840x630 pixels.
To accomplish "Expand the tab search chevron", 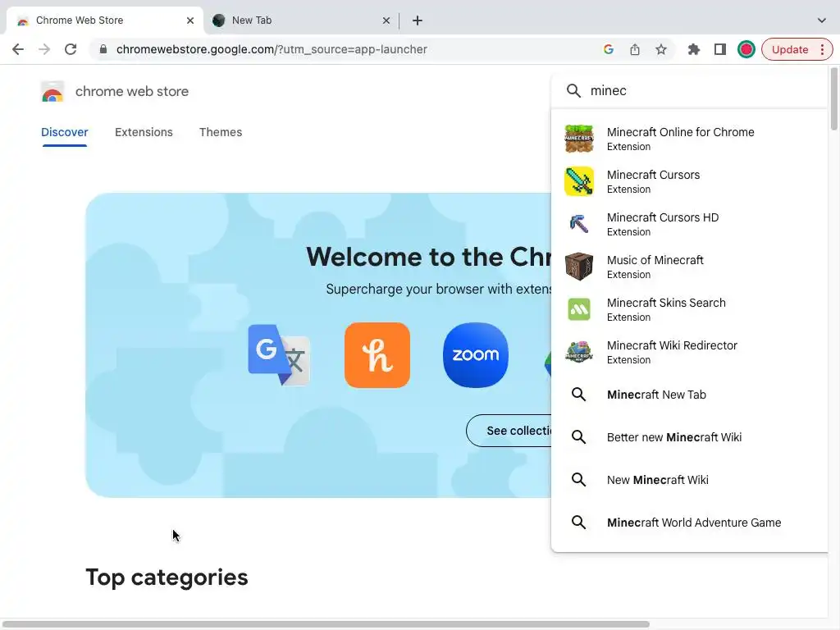I will pos(821,21).
